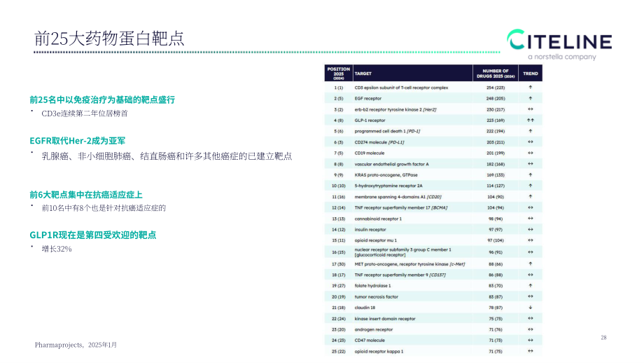Click position cell 25 (22)
The height and width of the screenshot is (363, 644).
338,352
